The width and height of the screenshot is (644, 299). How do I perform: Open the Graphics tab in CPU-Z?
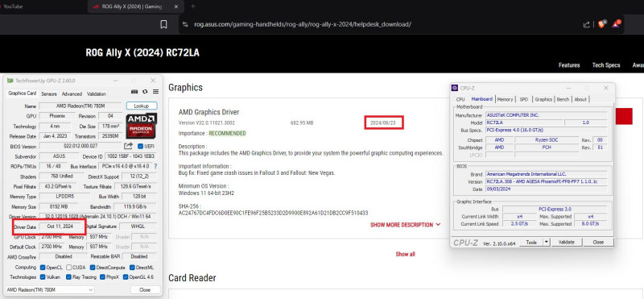(543, 99)
